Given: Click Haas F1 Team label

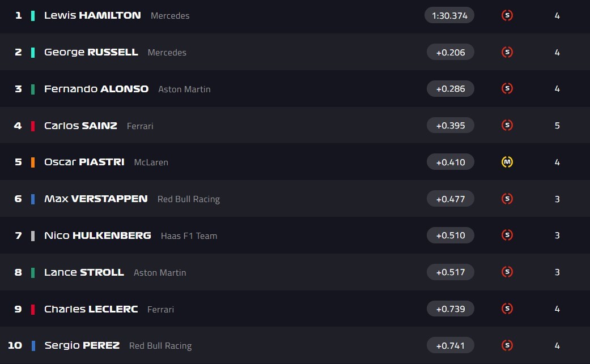Looking at the screenshot, I should (189, 235).
